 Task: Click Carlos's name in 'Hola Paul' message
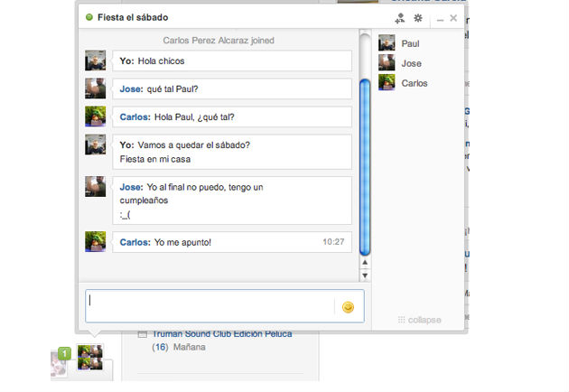click(135, 117)
